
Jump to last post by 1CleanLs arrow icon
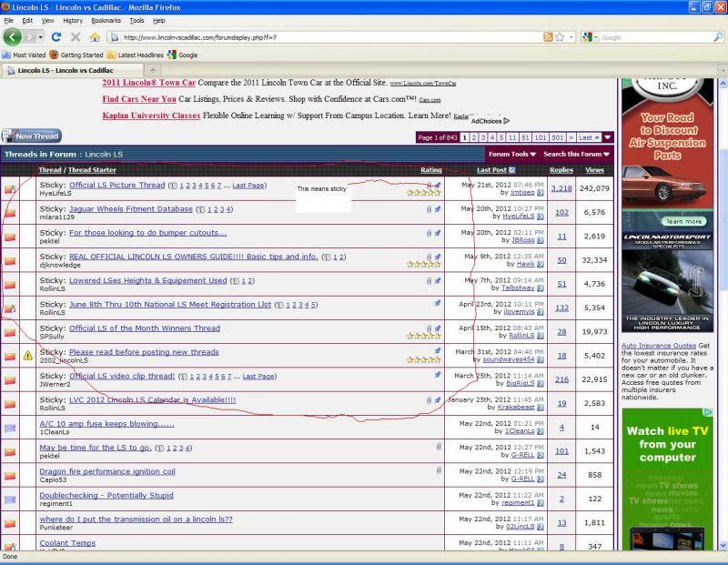[x=540, y=431]
